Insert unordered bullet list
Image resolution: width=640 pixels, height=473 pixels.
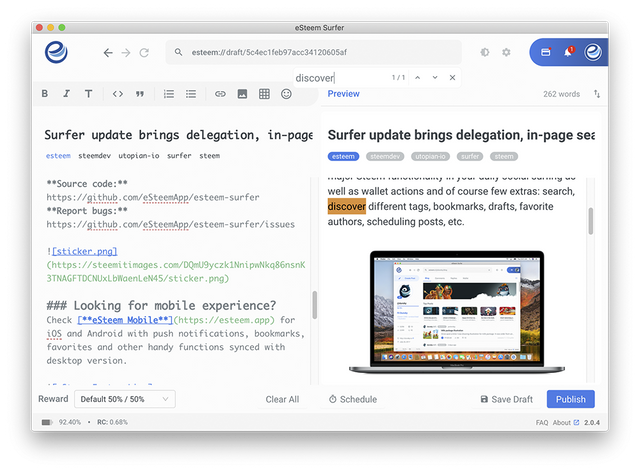(191, 94)
